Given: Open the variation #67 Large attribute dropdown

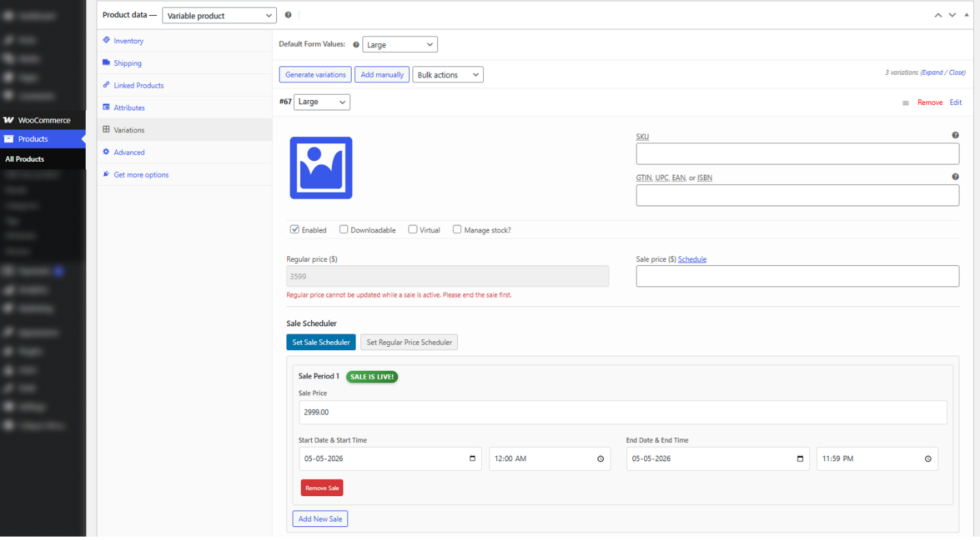Looking at the screenshot, I should 322,101.
